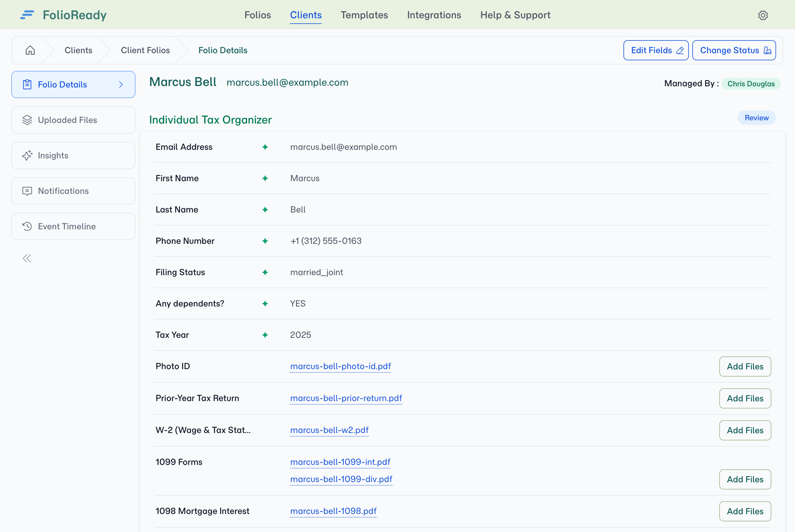Viewport: 795px width, 532px height.
Task: Click the history clock icon beside Event Timeline
Action: (27, 226)
